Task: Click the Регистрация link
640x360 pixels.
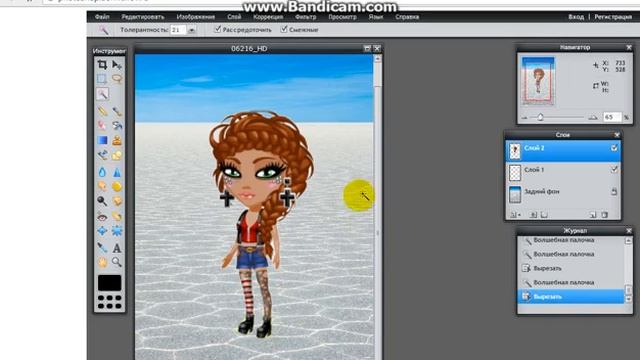Action: pyautogui.click(x=613, y=17)
